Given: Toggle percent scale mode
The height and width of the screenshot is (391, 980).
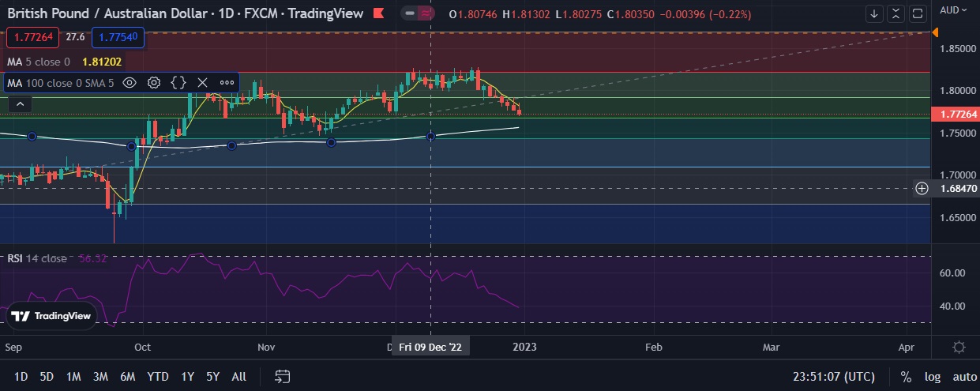Looking at the screenshot, I should (905, 377).
